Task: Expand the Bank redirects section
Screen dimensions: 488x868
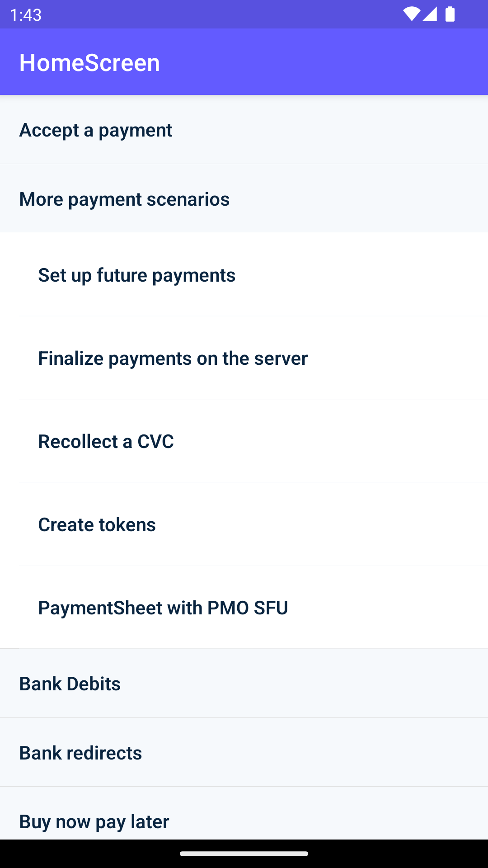Action: tap(80, 753)
